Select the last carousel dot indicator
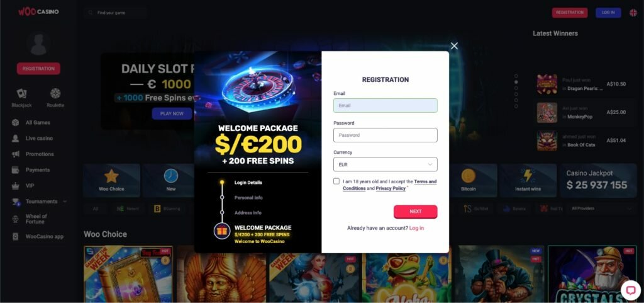644x303 pixels. 516,106
